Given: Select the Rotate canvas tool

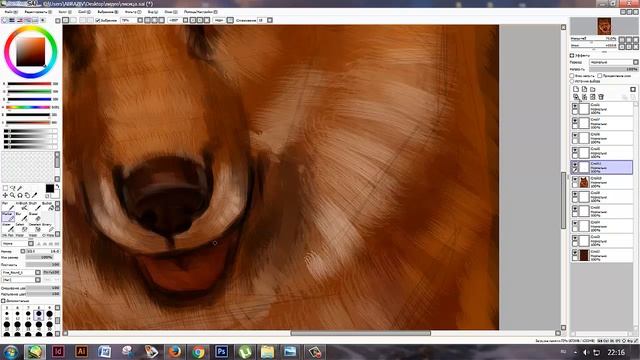Looking at the screenshot, I should click(x=20, y=196).
